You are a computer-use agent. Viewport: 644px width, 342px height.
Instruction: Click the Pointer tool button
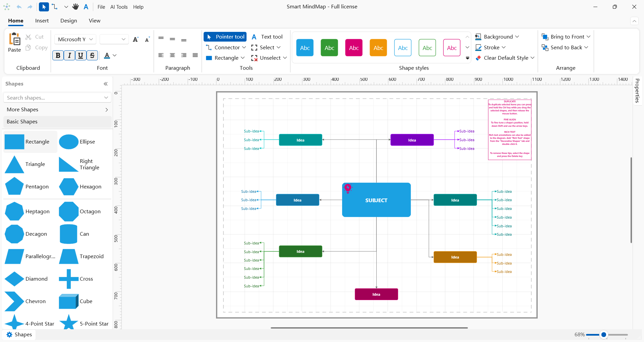225,37
